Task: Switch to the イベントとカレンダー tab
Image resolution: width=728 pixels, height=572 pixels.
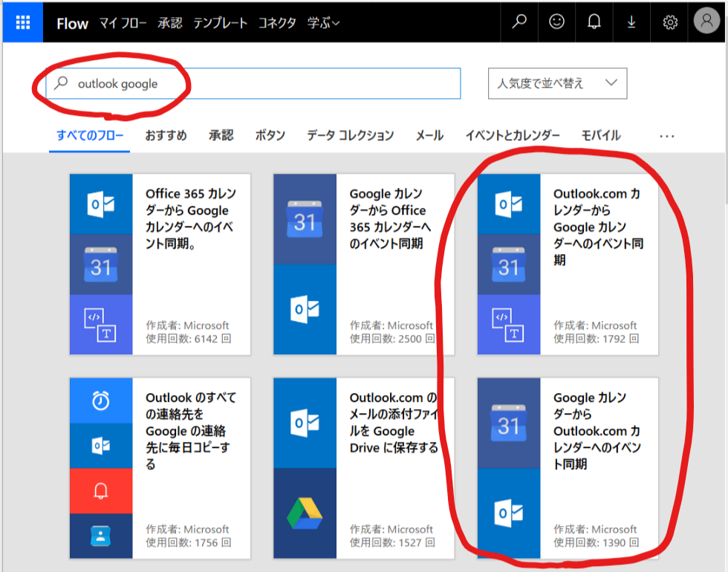Action: [x=513, y=135]
